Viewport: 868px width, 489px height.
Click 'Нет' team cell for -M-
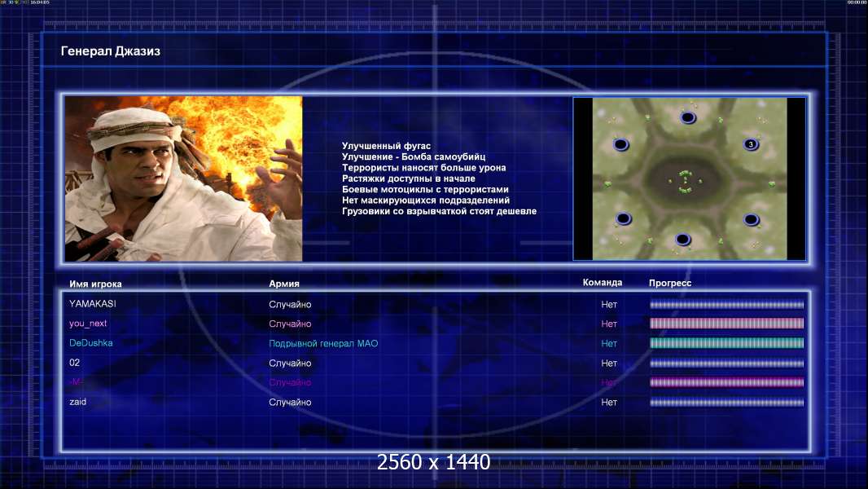point(609,383)
